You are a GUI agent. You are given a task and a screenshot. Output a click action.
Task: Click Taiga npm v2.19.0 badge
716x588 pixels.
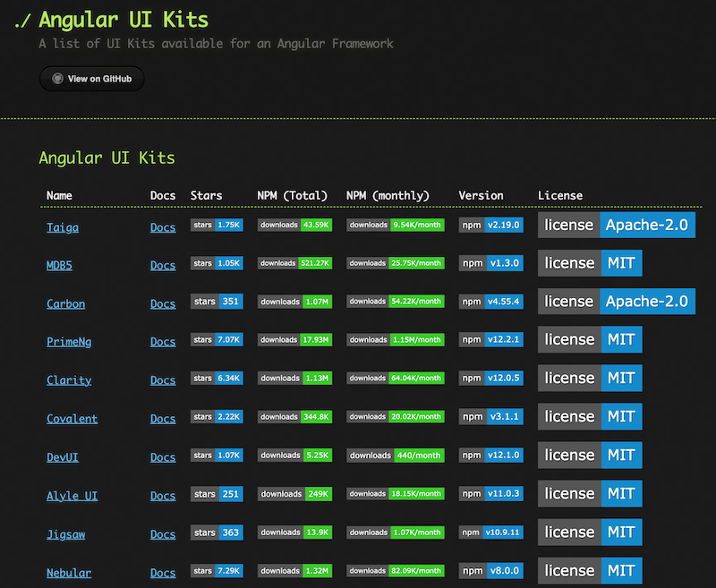point(490,225)
